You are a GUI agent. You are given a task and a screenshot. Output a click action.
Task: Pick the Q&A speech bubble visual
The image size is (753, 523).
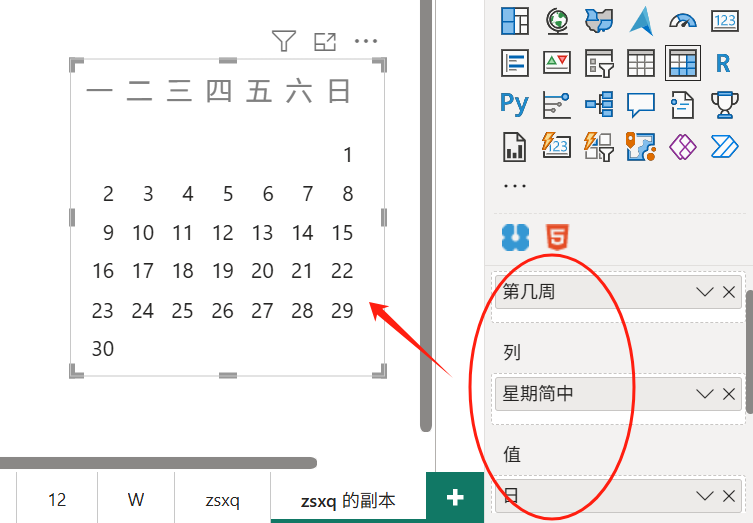pyautogui.click(x=641, y=104)
